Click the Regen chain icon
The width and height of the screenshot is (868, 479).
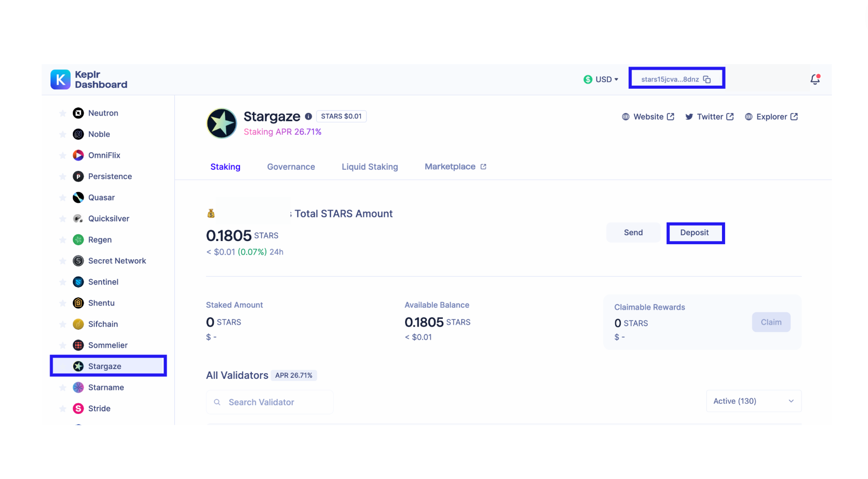78,239
